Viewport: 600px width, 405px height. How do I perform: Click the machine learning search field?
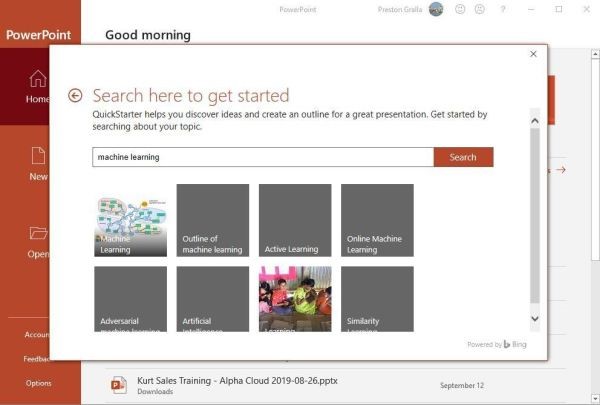(262, 157)
